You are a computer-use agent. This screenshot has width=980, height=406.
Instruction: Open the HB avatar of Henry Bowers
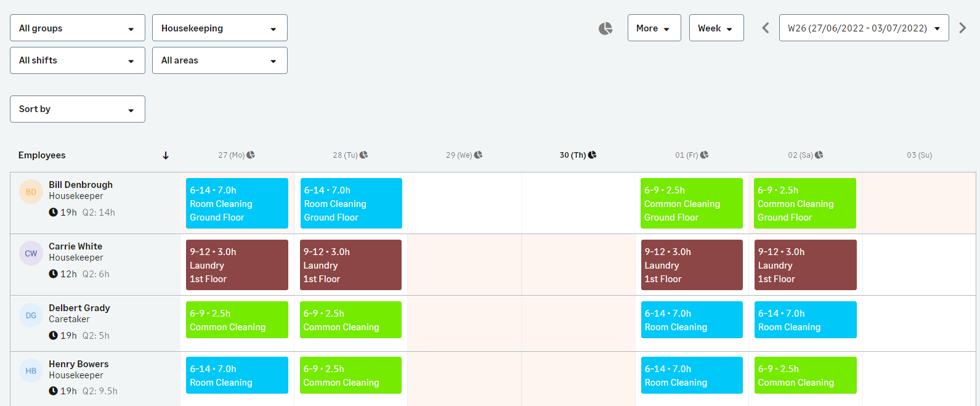[31, 371]
